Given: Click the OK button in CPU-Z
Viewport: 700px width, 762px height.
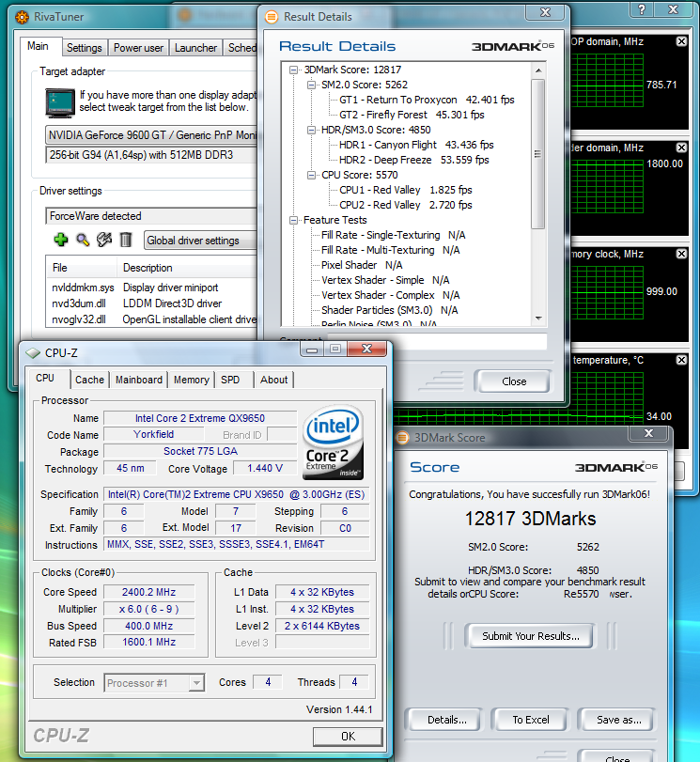Looking at the screenshot, I should click(x=348, y=737).
